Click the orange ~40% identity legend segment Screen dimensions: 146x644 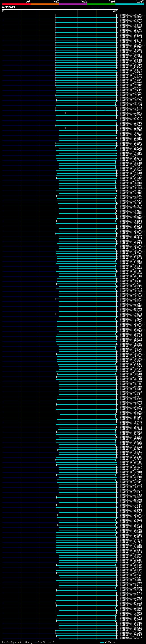pos(45,4)
